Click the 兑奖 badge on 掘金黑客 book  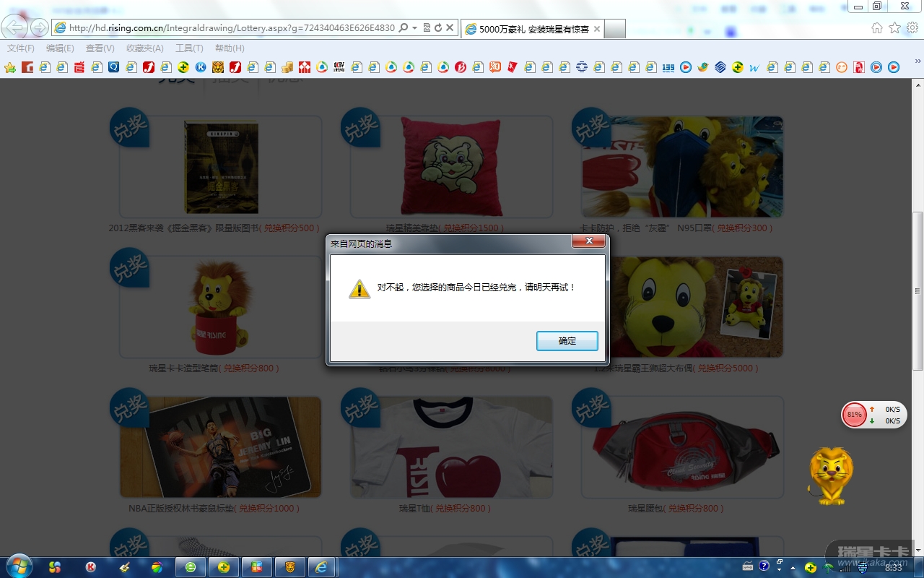click(130, 128)
